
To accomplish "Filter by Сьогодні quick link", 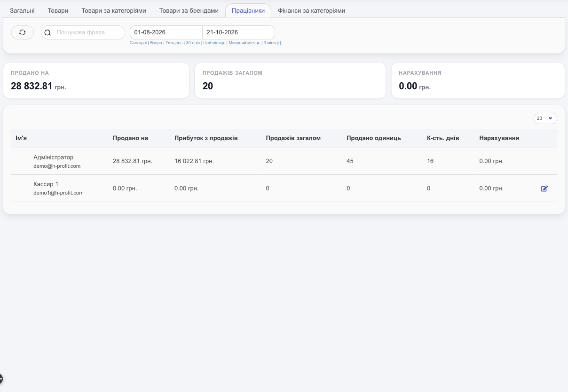I will pos(138,43).
